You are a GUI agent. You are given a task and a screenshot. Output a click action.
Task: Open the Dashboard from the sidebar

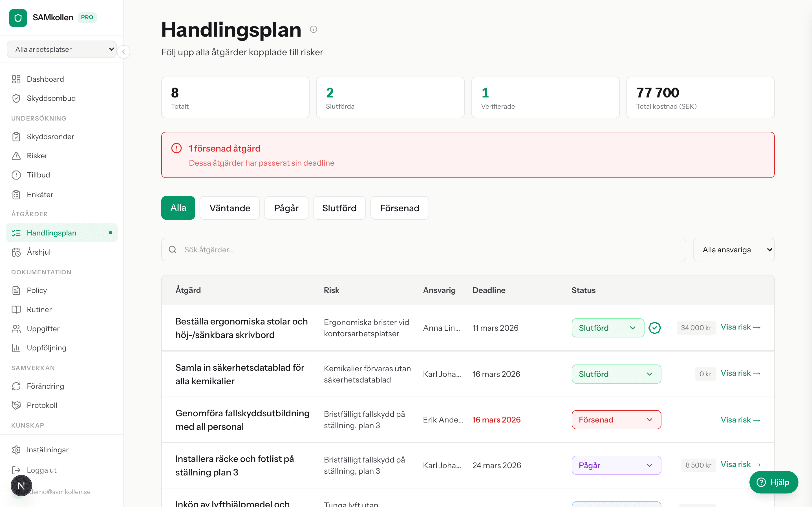click(x=45, y=79)
